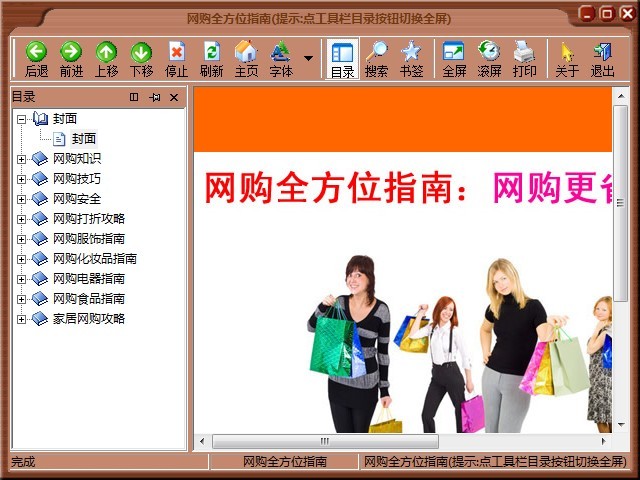Screen dimensions: 640x480
Task: Click the 目录 panel split-window icon
Action: tap(134, 97)
